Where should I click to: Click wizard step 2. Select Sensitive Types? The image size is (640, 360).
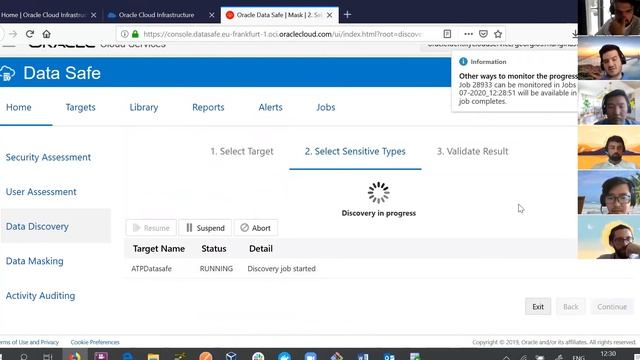(x=355, y=151)
